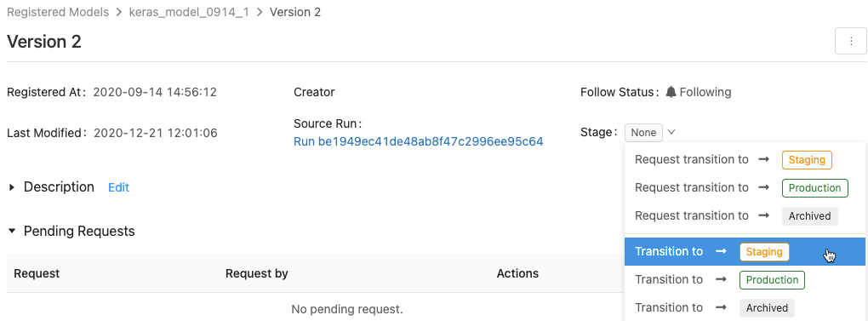
Task: Click the None stage tag
Action: [x=644, y=133]
